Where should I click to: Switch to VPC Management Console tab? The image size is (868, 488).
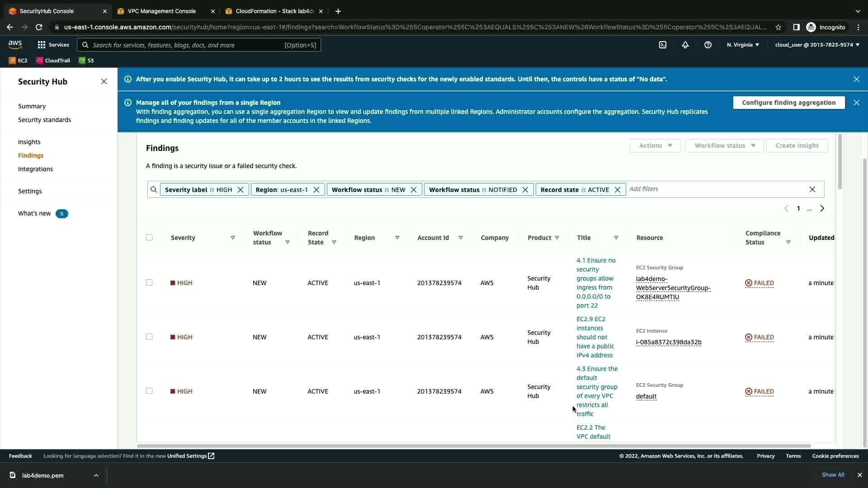[162, 11]
